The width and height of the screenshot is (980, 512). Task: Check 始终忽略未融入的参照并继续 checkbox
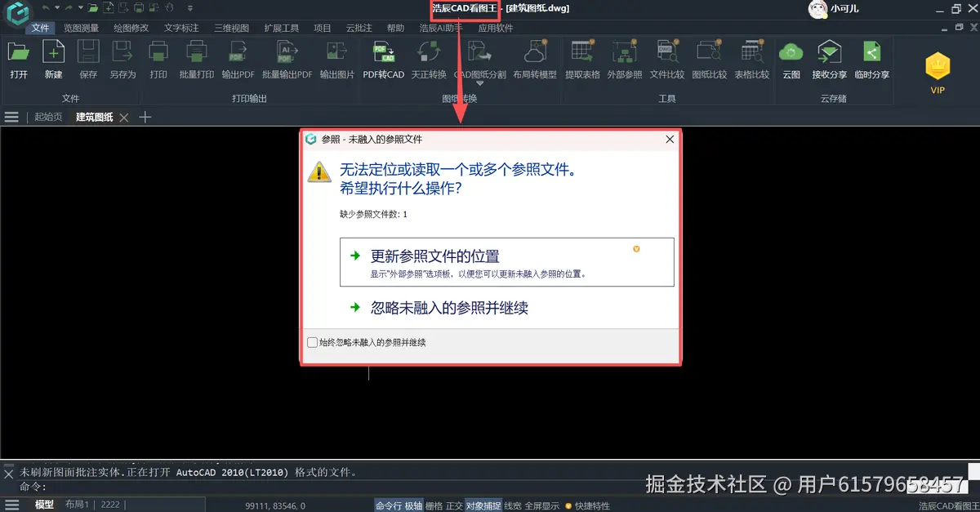pyautogui.click(x=312, y=343)
